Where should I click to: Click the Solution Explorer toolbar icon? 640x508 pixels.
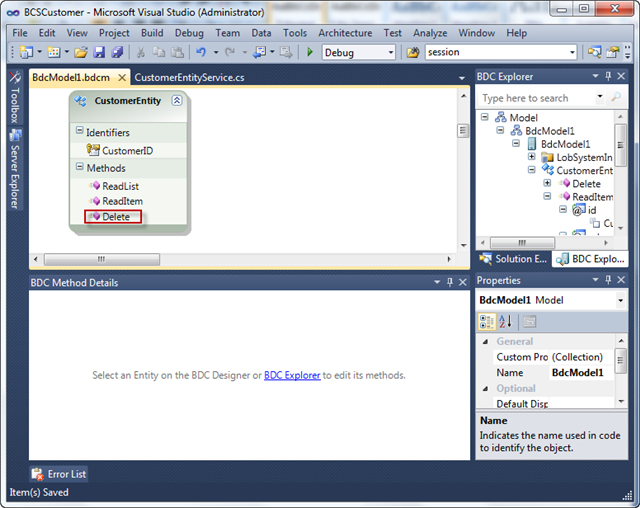pos(594,52)
